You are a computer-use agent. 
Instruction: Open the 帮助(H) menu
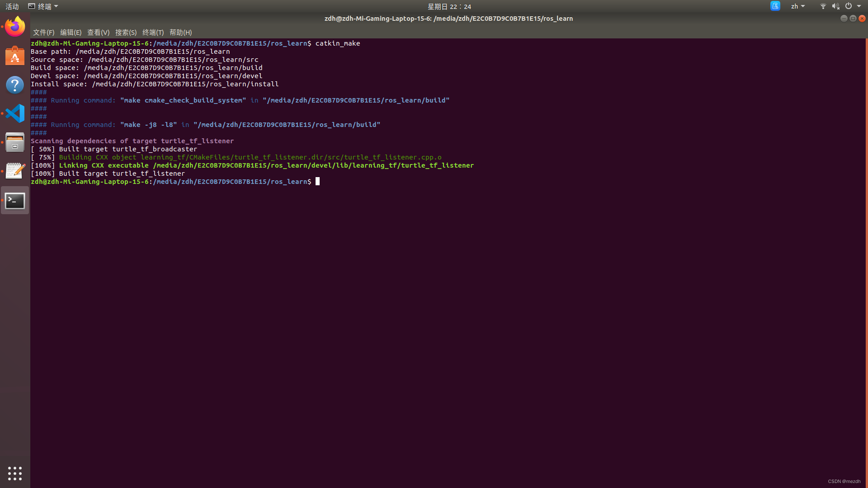(181, 33)
